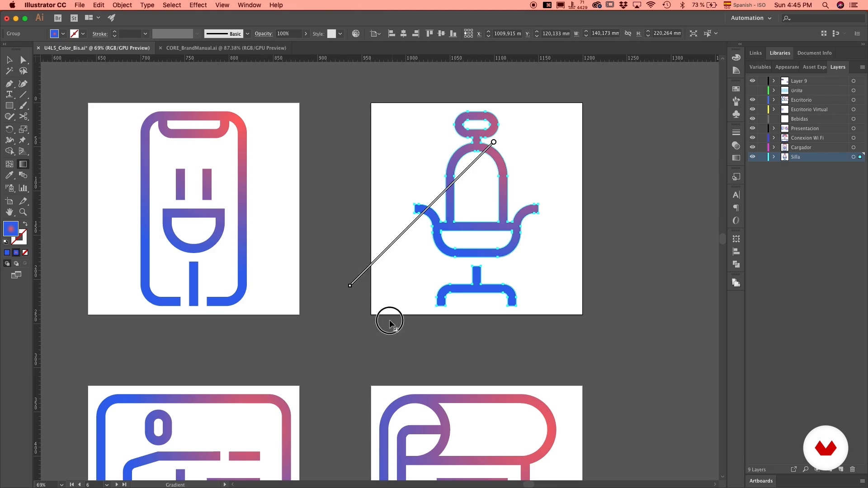
Task: Select the Selection tool arrow
Action: 9,60
